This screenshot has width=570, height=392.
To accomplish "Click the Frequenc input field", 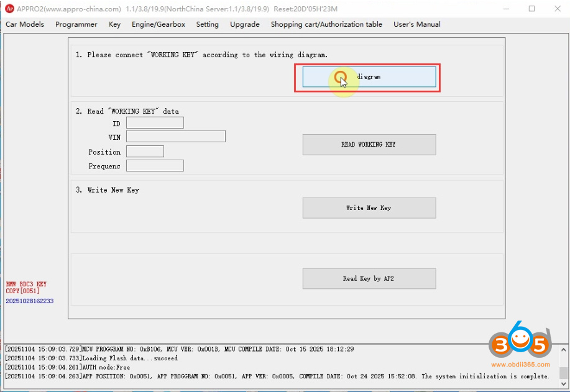I will pyautogui.click(x=154, y=165).
